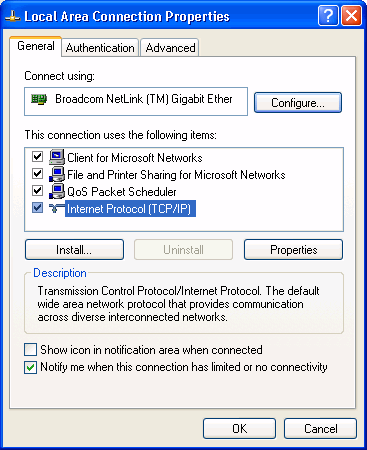Open Properties for the selected item
367x450 pixels.
pyautogui.click(x=293, y=250)
